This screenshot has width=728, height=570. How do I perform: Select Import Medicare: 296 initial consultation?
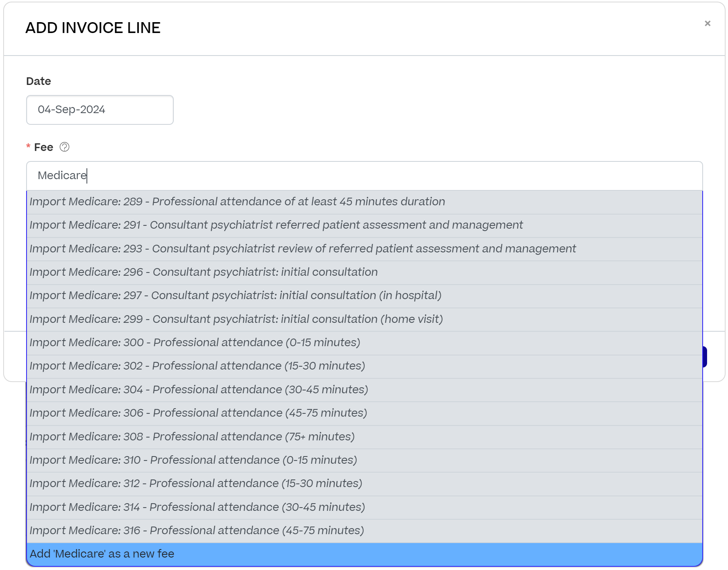tap(364, 273)
